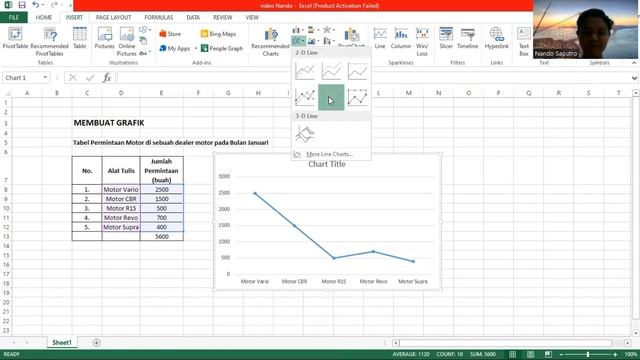
Task: Open Recommended Charts dialog
Action: tap(270, 42)
